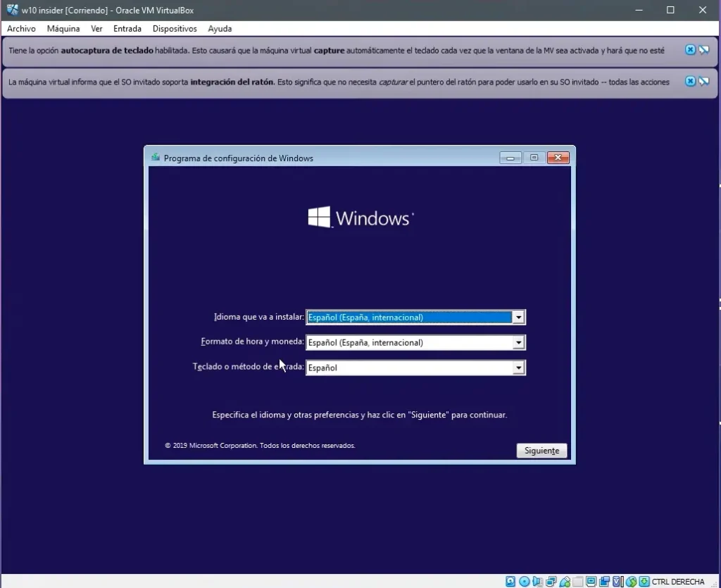
Task: Click the 'Especifica el idioma' instruction text
Action: tap(360, 415)
